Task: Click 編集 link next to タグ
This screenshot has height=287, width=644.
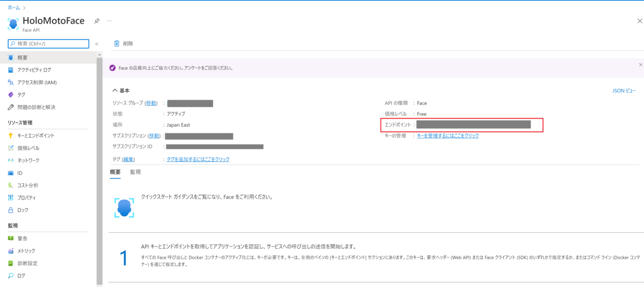Action: tap(128, 159)
